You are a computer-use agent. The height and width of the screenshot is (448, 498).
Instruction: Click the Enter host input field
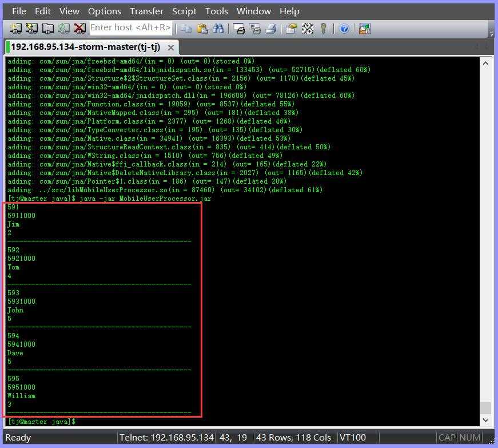(x=130, y=28)
